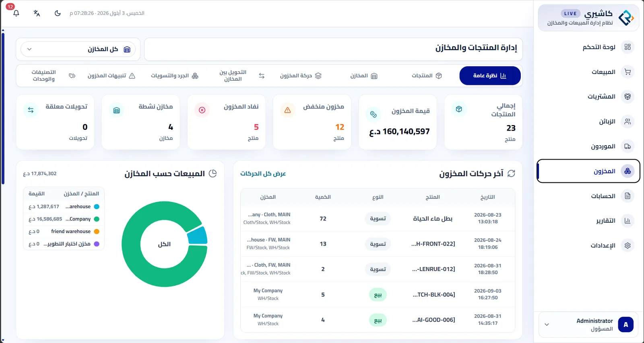Switch to المخازن warehouses tab
Screen dimensions: 644x343
coord(363,76)
